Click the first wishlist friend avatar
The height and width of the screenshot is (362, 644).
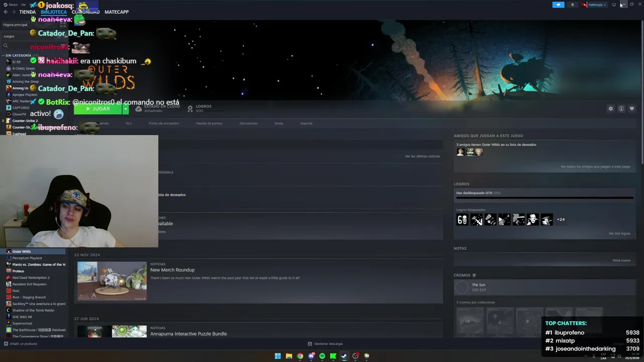point(460,152)
